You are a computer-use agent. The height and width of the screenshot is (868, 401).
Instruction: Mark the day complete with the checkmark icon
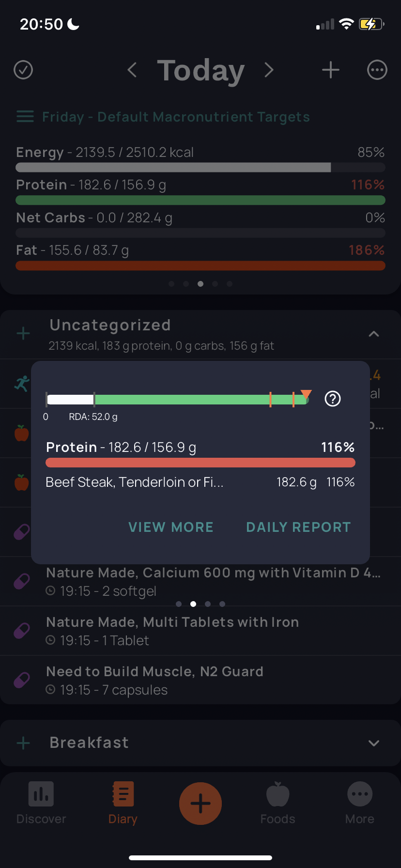23,70
